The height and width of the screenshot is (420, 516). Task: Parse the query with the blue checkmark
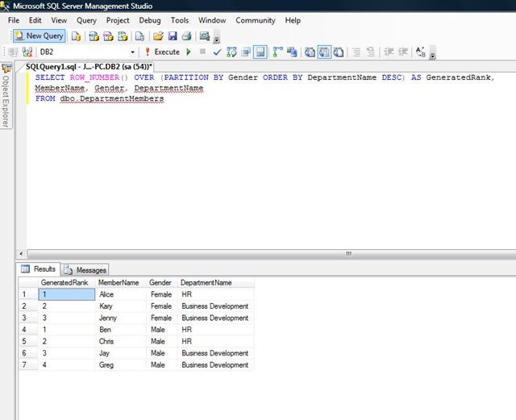(217, 52)
